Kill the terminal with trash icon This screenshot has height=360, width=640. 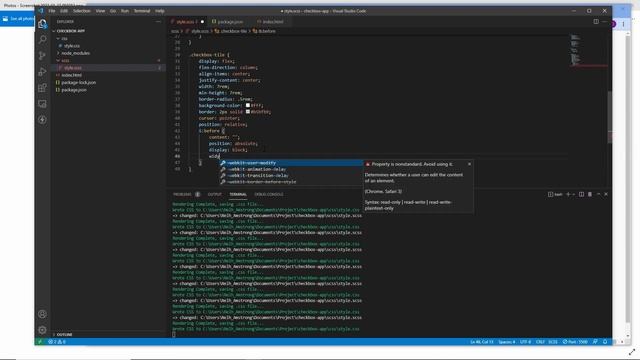(590, 194)
